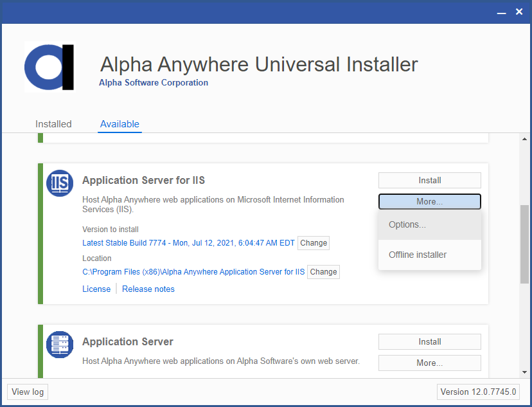The width and height of the screenshot is (532, 407).
Task: Open the License link
Action: coord(96,289)
